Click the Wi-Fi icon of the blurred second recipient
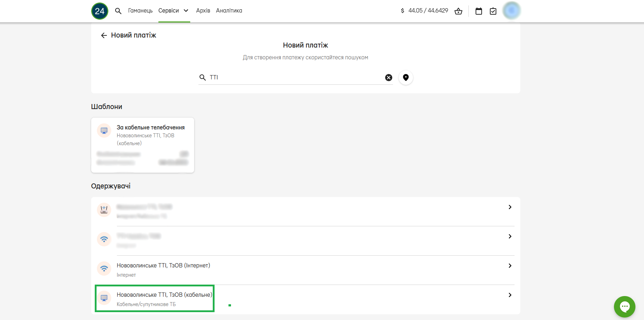 [x=104, y=239]
